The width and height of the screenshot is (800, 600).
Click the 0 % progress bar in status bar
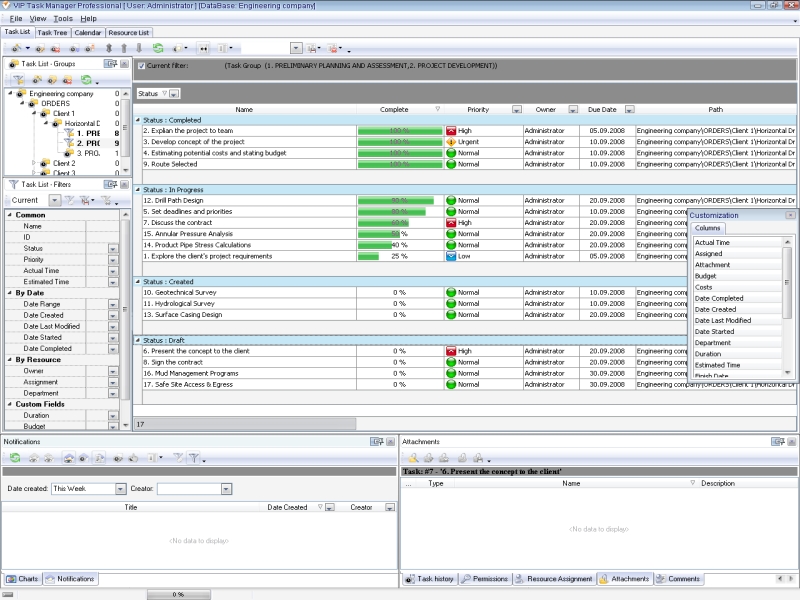tap(179, 594)
